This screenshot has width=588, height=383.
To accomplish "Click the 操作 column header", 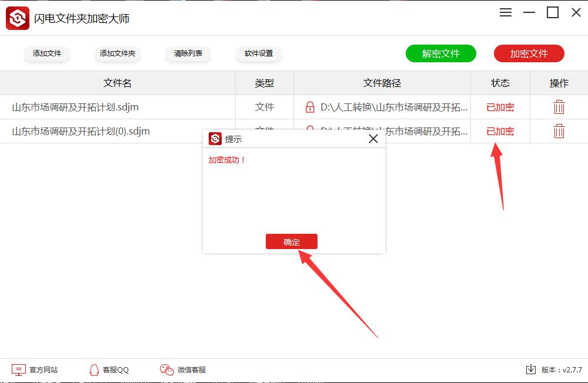I will 559,83.
